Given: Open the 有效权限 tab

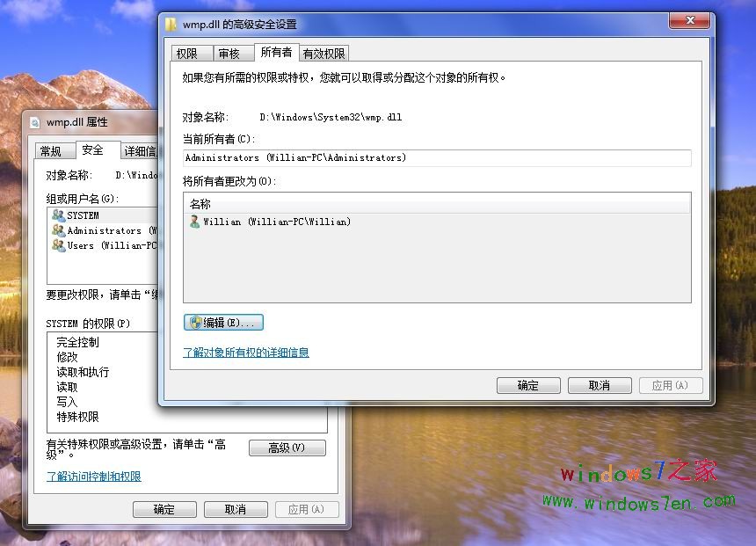Looking at the screenshot, I should click(x=323, y=52).
